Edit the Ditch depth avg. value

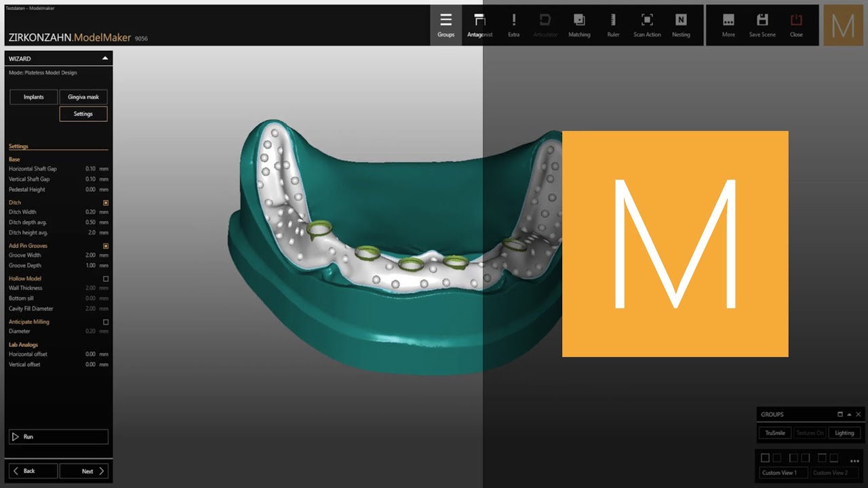(90, 222)
